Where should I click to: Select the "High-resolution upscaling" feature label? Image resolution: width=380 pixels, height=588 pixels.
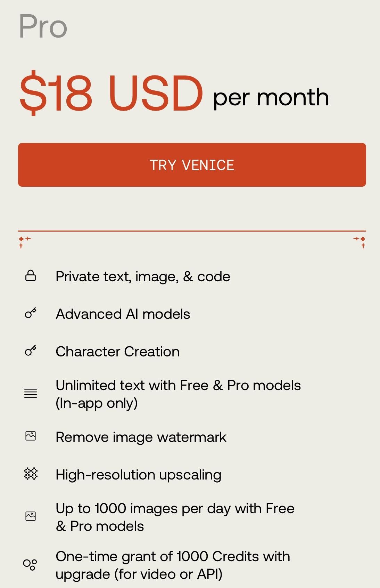139,475
